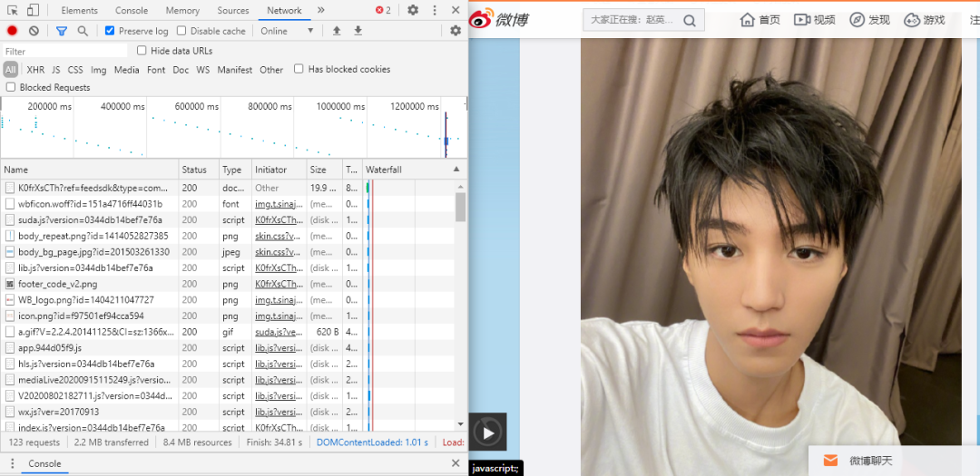Switch to the Sources tab
The height and width of the screenshot is (476, 980).
(232, 10)
